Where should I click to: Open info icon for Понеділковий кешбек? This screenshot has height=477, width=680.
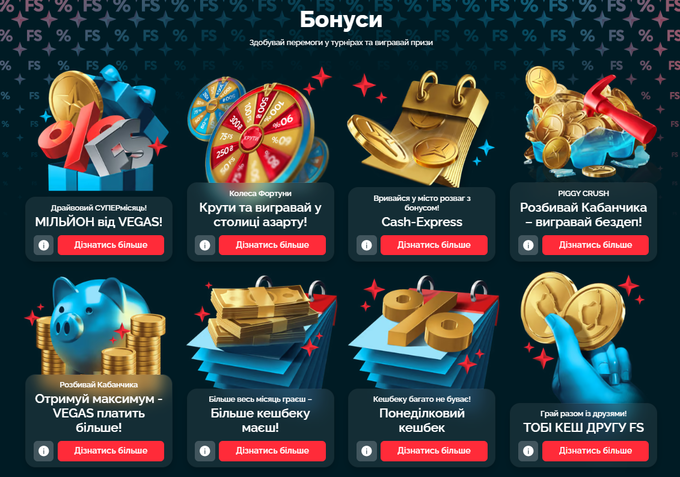click(x=366, y=451)
